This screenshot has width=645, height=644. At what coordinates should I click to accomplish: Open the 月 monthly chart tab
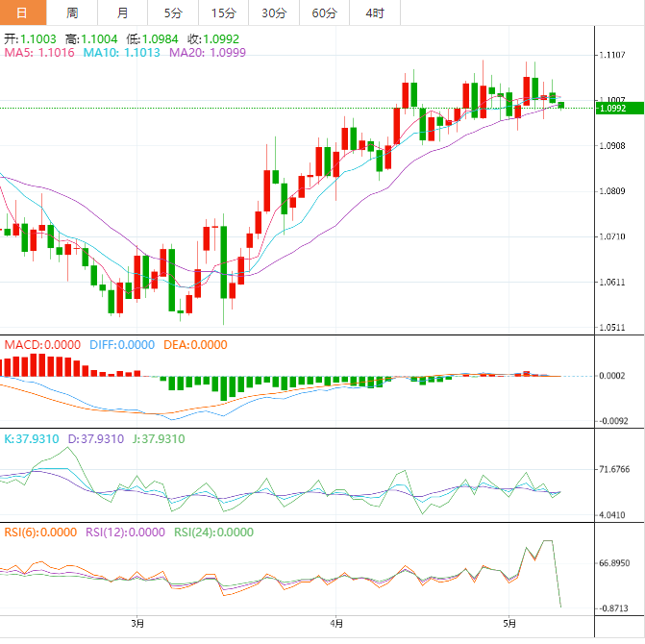pos(122,12)
